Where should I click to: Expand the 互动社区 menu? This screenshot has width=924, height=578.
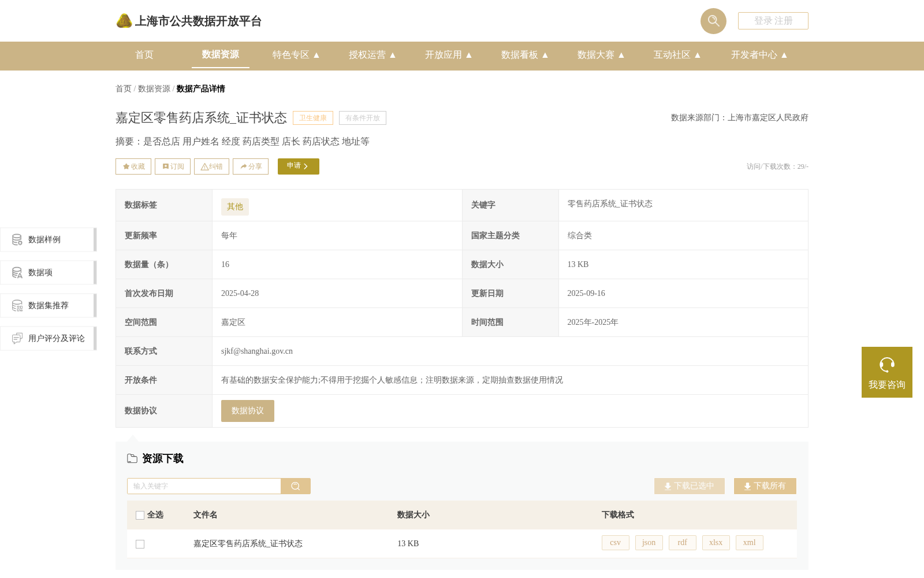pyautogui.click(x=677, y=55)
